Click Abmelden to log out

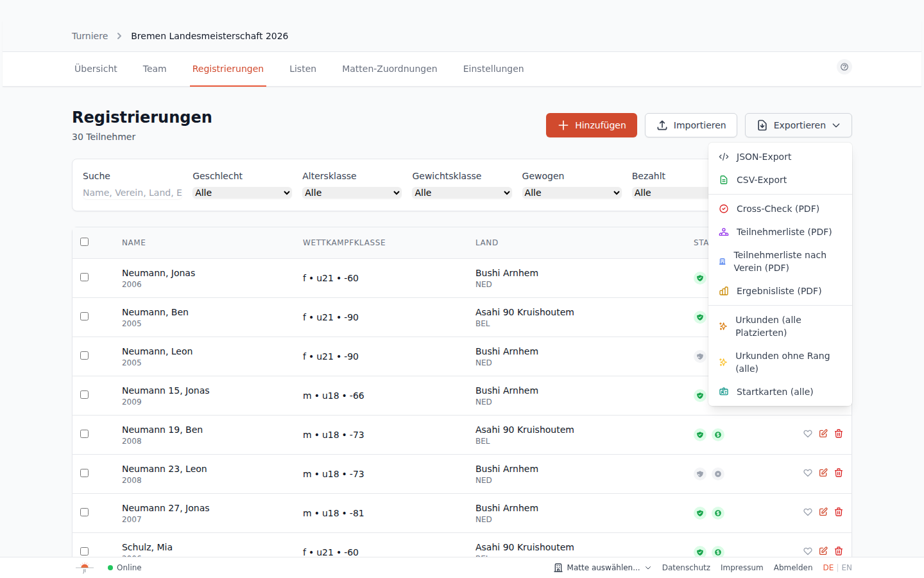[x=793, y=568]
